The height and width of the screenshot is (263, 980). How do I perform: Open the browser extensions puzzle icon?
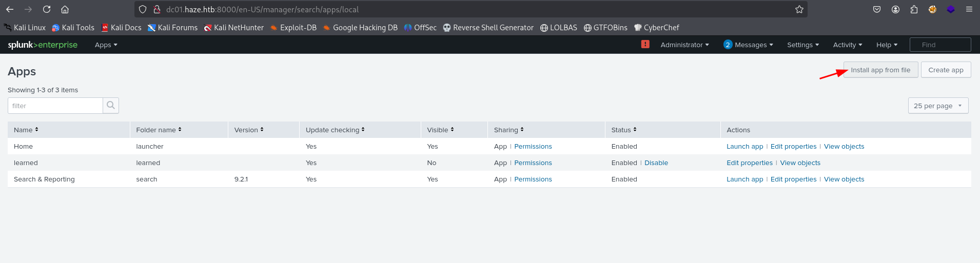(914, 9)
